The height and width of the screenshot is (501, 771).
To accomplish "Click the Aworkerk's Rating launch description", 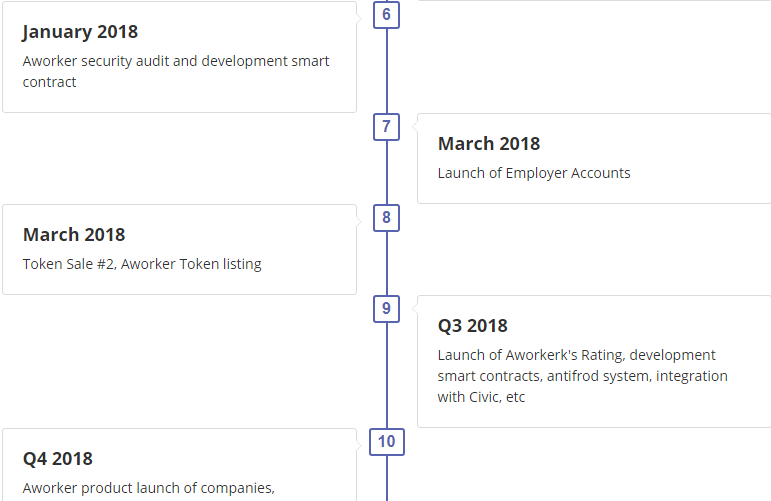I will pyautogui.click(x=583, y=376).
